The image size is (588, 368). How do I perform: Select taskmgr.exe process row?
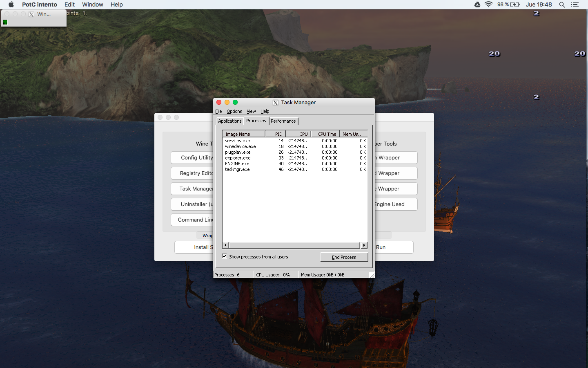(x=295, y=169)
